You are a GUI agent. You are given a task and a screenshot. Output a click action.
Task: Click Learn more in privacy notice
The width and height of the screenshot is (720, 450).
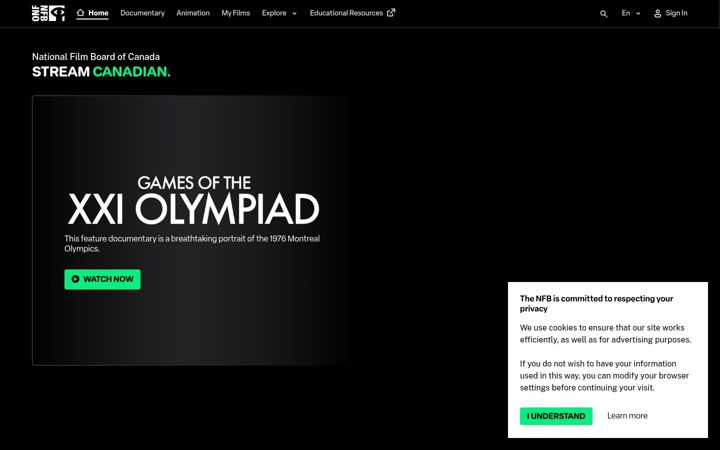tap(627, 416)
